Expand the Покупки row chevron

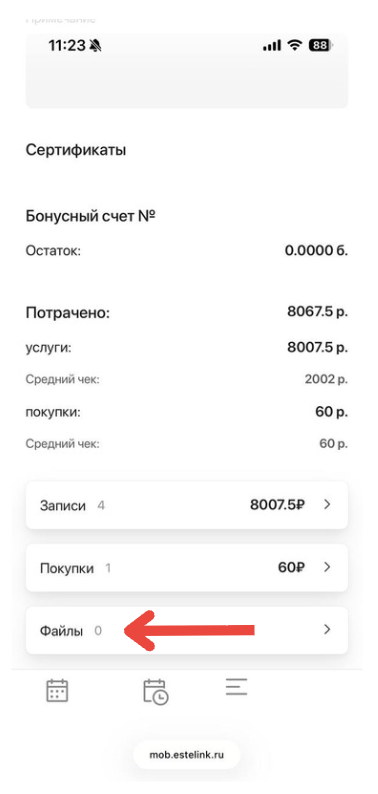(x=327, y=567)
